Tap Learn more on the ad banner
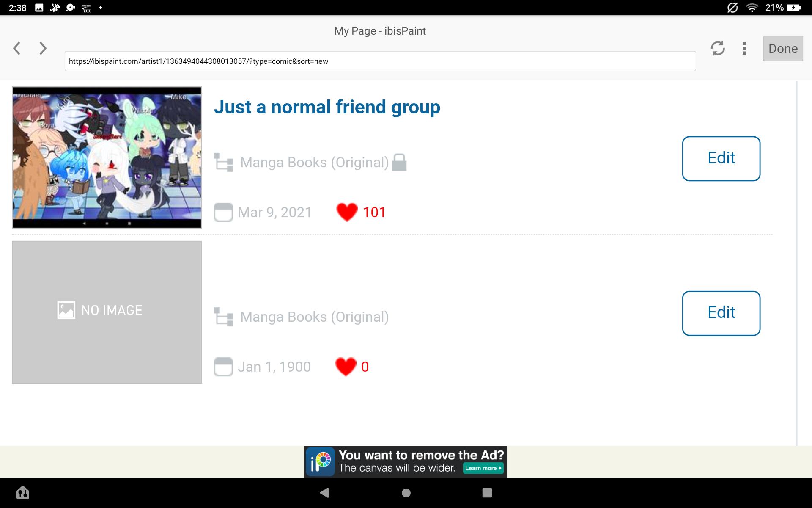Viewport: 812px width, 508px height. 483,468
